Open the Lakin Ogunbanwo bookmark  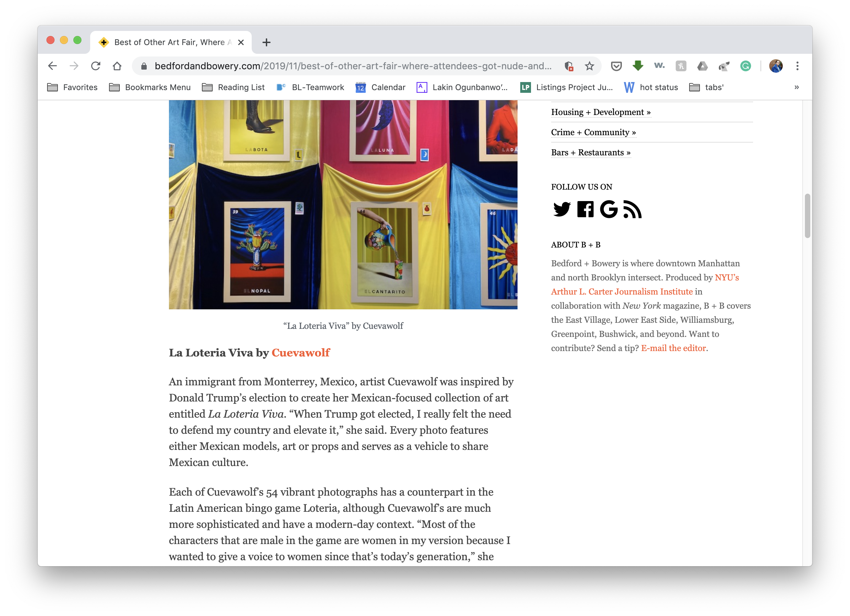(462, 87)
